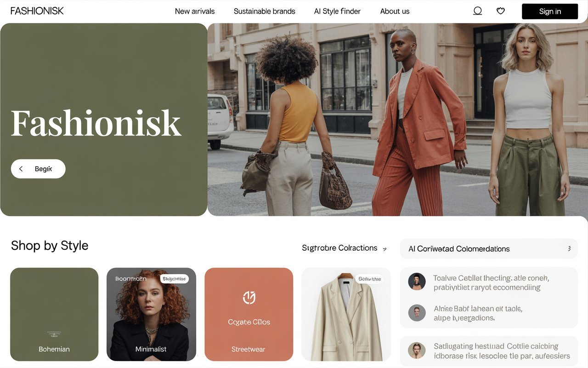
Task: Click the arrow next to Sigtrobre Colractions
Action: tap(384, 249)
